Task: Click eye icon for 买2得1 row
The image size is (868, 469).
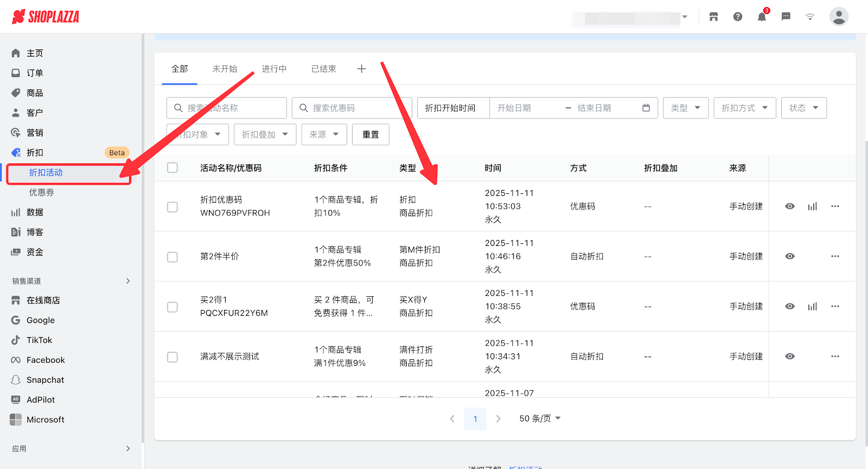Action: 790,307
